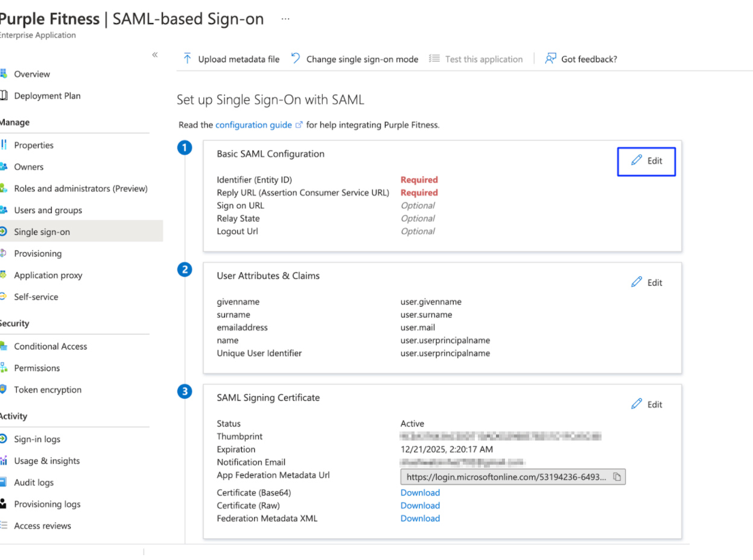Screen dimensions: 753x560
Task: Click the user.mail claim value
Action: pyautogui.click(x=418, y=327)
